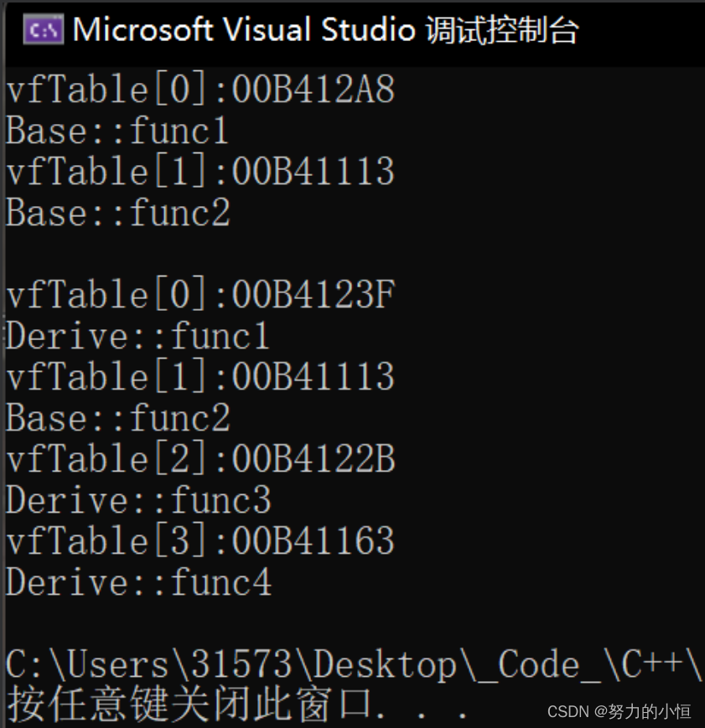The height and width of the screenshot is (728, 705).
Task: Click the console app icon in title bar
Action: click(44, 29)
